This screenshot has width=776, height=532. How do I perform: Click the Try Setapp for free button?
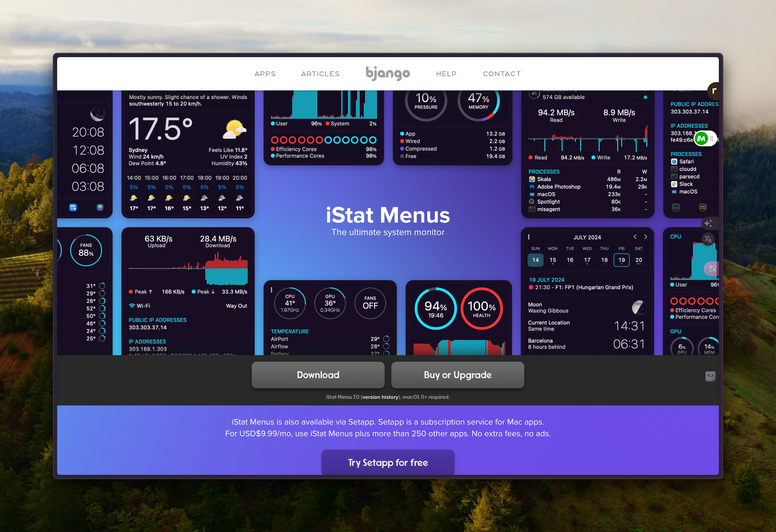tap(388, 462)
